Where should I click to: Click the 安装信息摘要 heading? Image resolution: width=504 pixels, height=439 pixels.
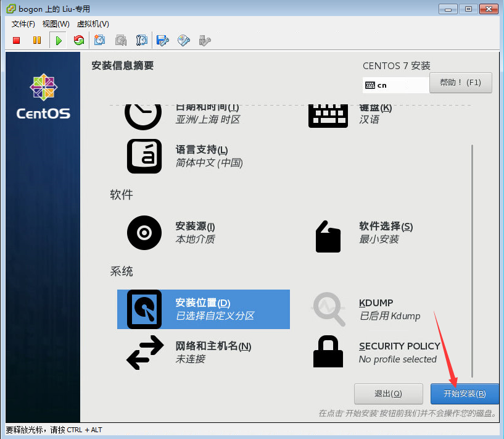tap(123, 65)
